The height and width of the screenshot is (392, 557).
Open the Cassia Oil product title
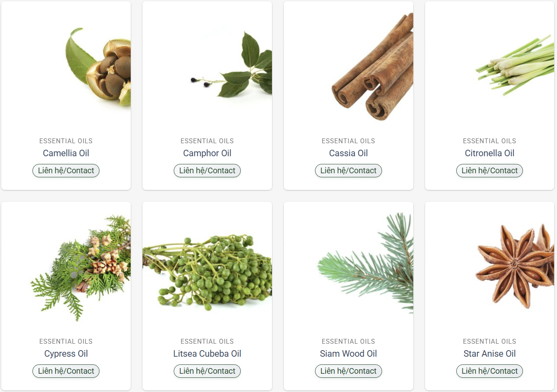(x=348, y=153)
